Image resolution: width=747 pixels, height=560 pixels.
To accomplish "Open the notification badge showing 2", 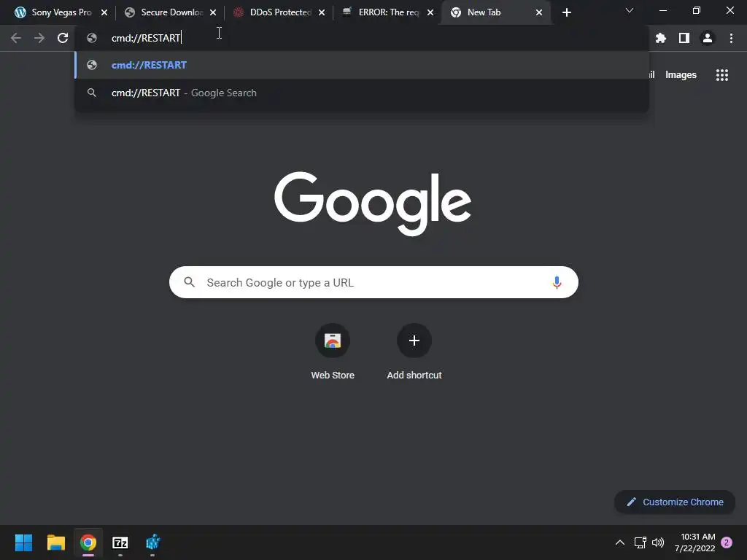I will pyautogui.click(x=727, y=542).
